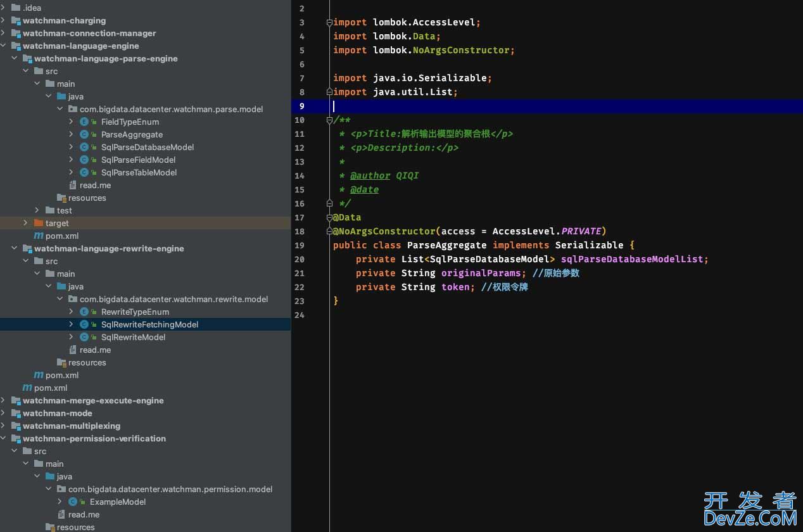Click the SqlParseDatabaseModel type in line 20

click(x=490, y=259)
